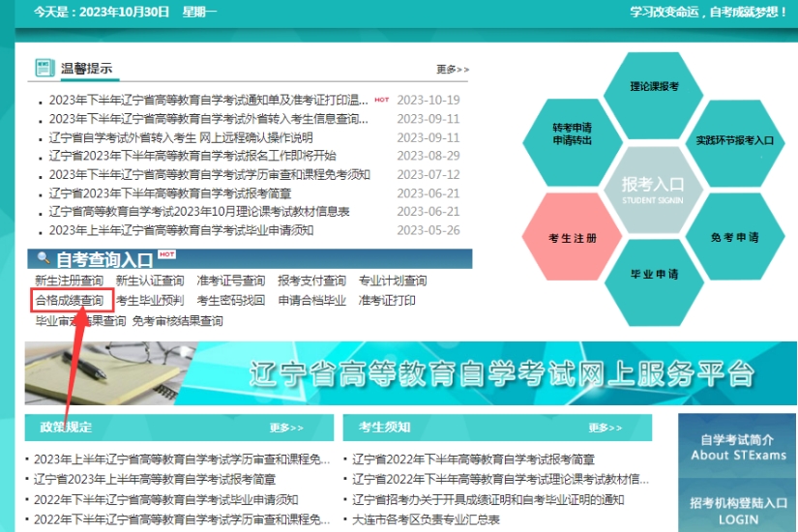Open 2022年下半年毕业申请须知 policy item
The width and height of the screenshot is (798, 532).
pyautogui.click(x=166, y=500)
